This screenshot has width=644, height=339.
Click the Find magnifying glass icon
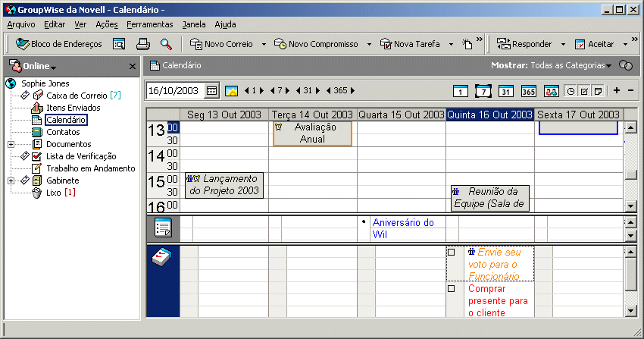[x=166, y=44]
